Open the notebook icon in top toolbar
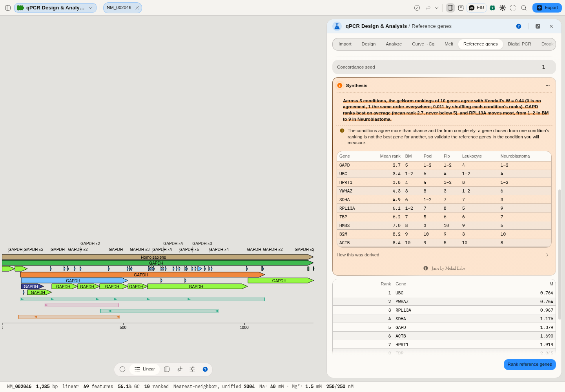This screenshot has width=565, height=392. 461,8
